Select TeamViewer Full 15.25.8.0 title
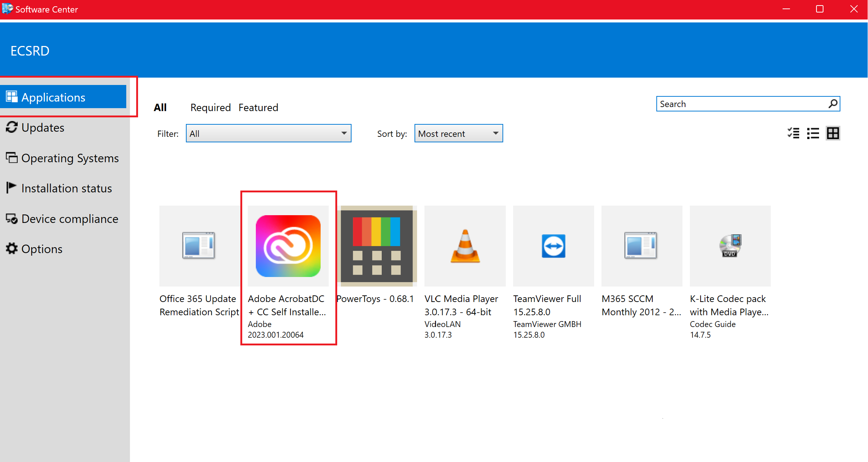The image size is (868, 462). point(547,305)
